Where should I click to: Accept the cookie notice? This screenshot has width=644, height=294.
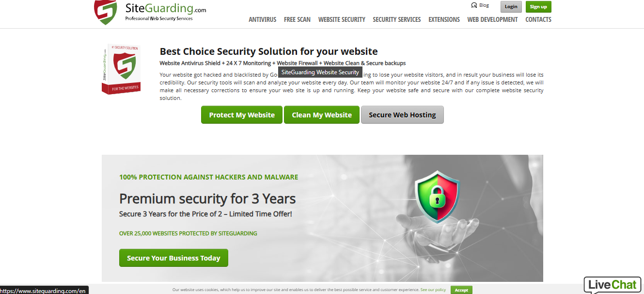[461, 290]
